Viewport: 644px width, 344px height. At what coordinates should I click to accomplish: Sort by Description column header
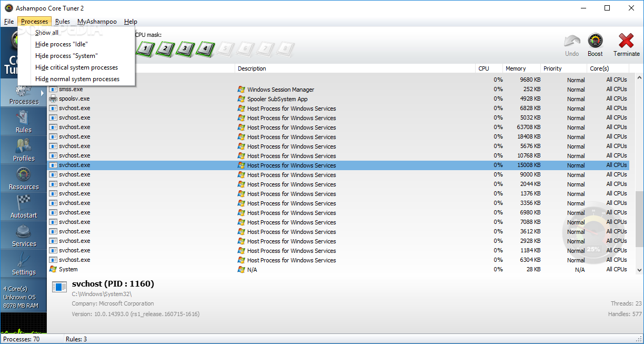tap(355, 68)
